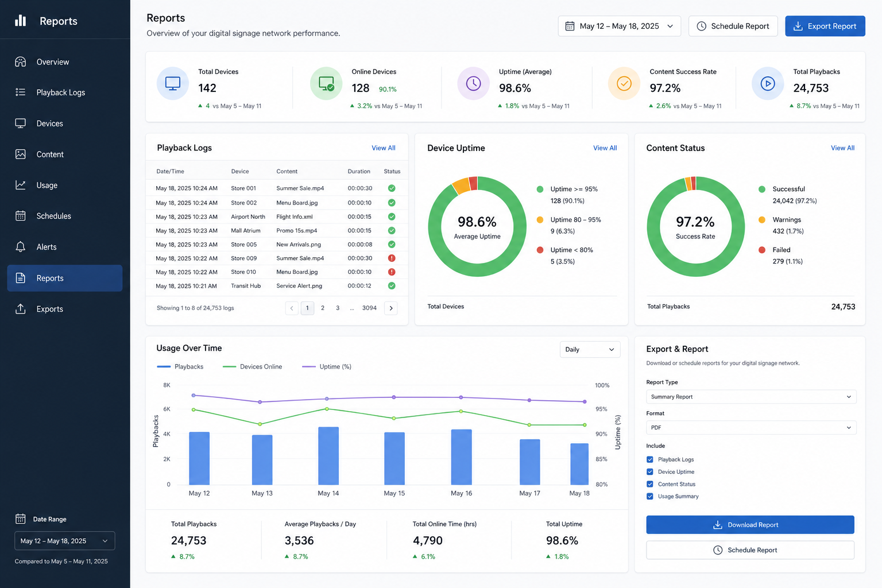Click the Overview gauge icon in sidebar

[x=21, y=61]
